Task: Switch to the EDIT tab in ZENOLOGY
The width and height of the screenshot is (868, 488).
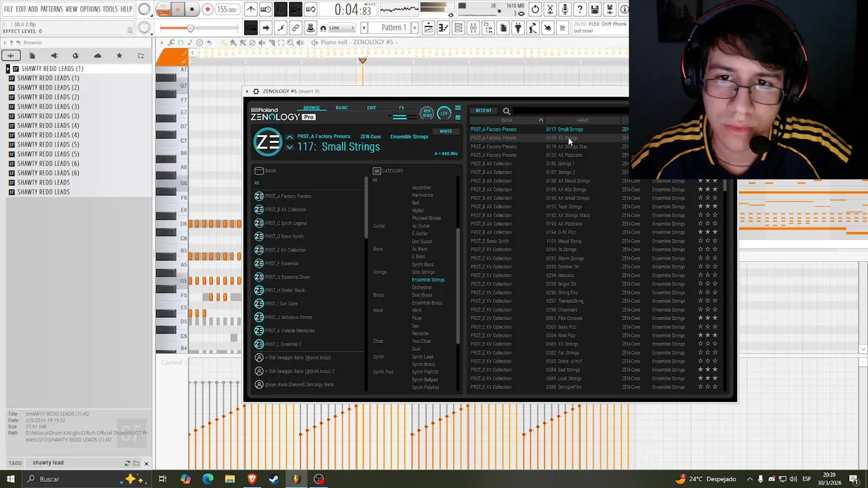Action: coord(371,108)
